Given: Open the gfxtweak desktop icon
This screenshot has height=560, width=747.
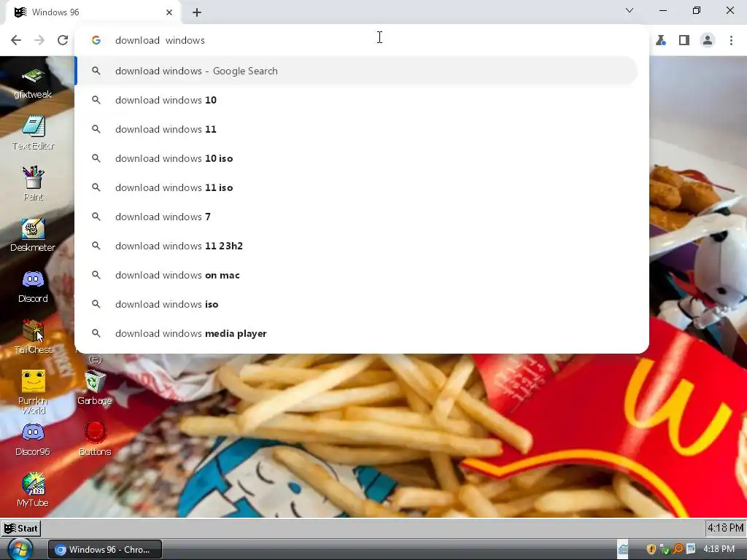Looking at the screenshot, I should pyautogui.click(x=33, y=83).
